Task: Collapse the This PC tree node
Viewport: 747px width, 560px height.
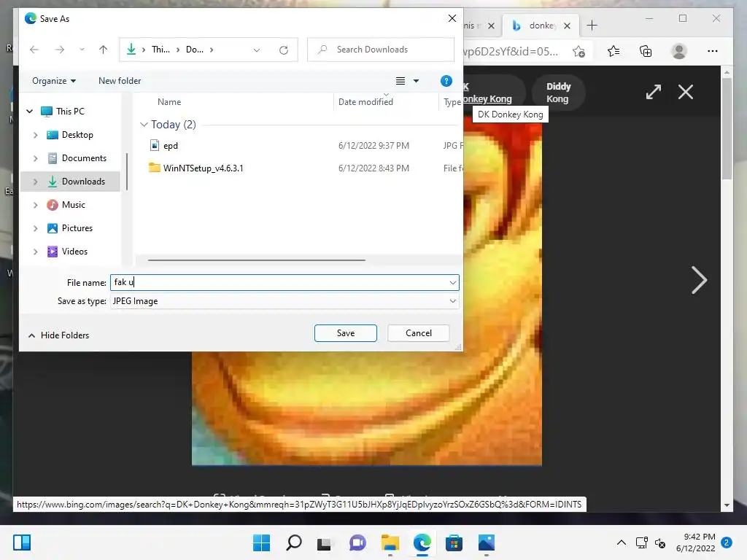Action: (x=29, y=112)
